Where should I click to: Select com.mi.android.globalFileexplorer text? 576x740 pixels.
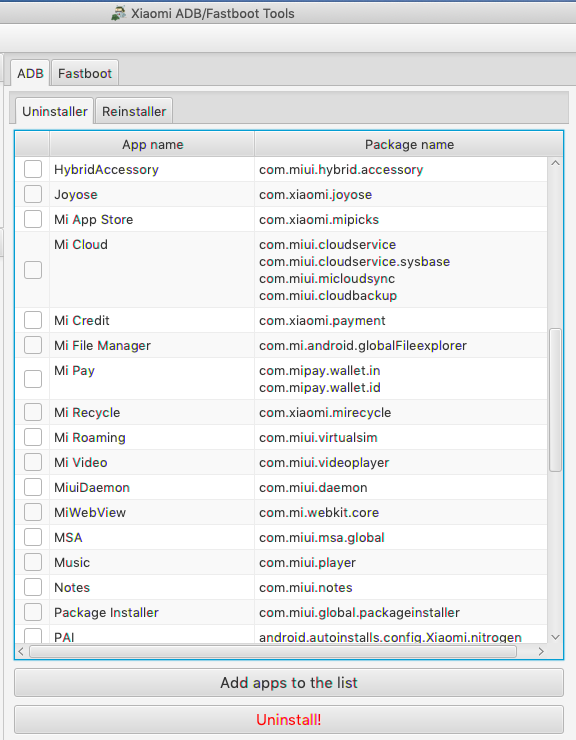[x=363, y=345]
